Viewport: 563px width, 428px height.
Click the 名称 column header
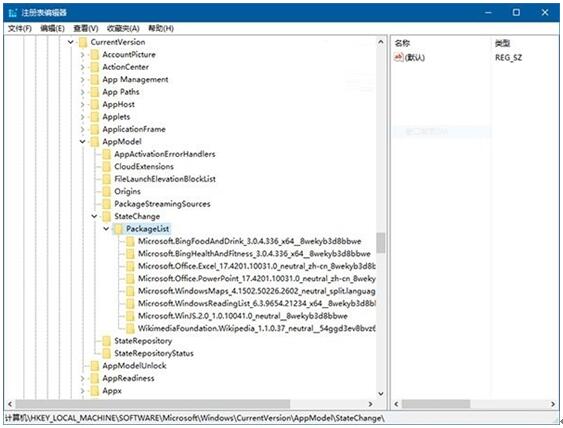[403, 43]
